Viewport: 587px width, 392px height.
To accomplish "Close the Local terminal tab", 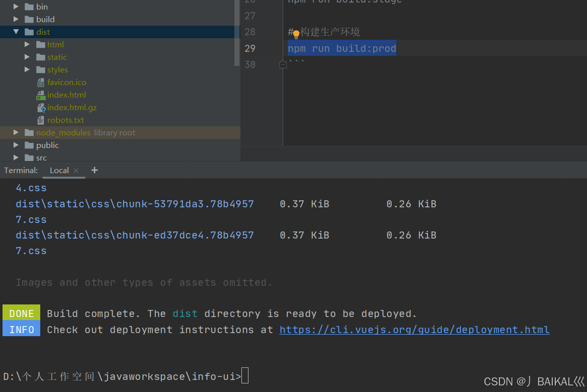I will [76, 171].
